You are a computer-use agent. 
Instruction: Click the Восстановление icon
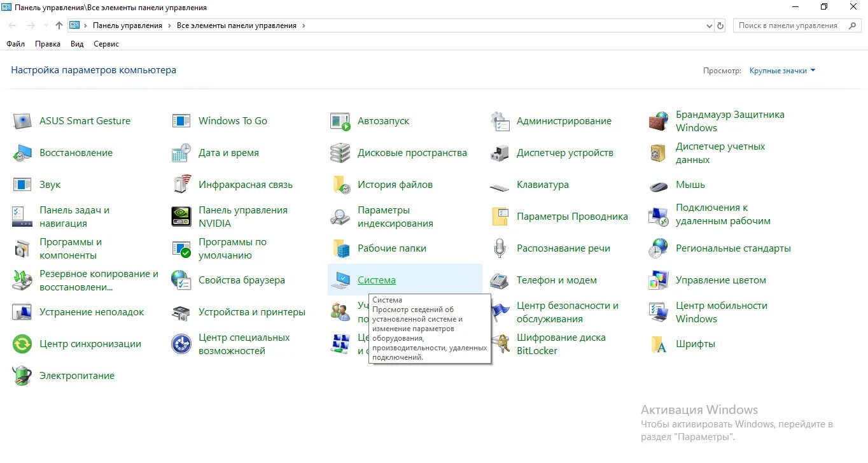coord(22,153)
